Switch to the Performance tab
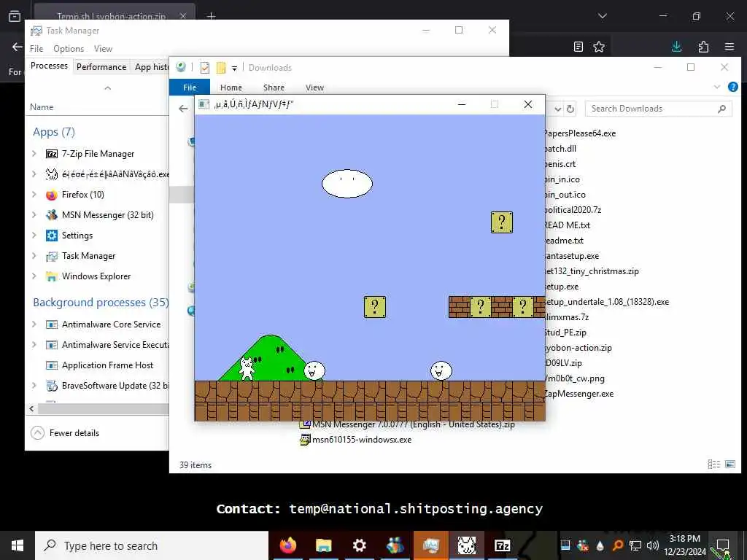The width and height of the screenshot is (747, 560). [101, 66]
